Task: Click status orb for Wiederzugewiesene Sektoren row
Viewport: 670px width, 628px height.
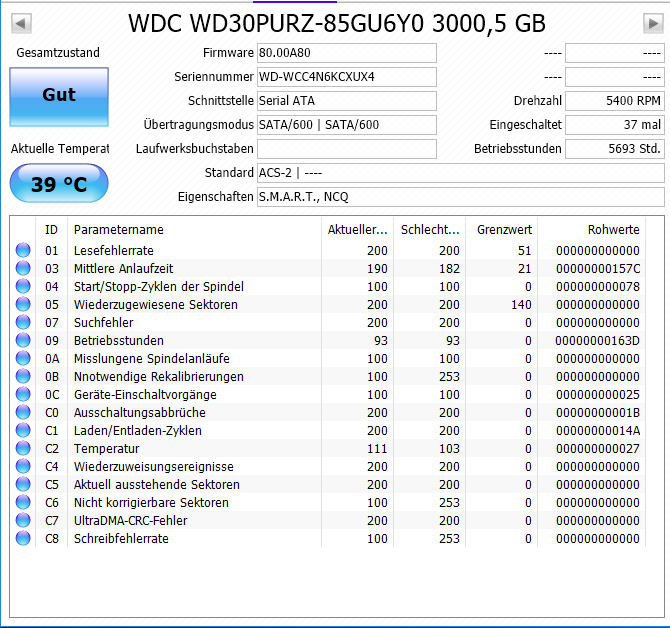Action: pos(23,304)
